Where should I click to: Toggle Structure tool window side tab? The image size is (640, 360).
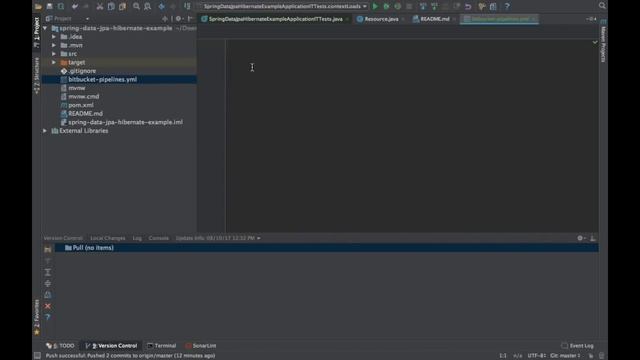[37, 76]
